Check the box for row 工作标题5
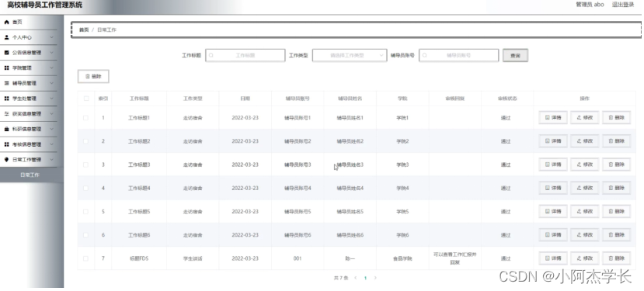 (85, 212)
